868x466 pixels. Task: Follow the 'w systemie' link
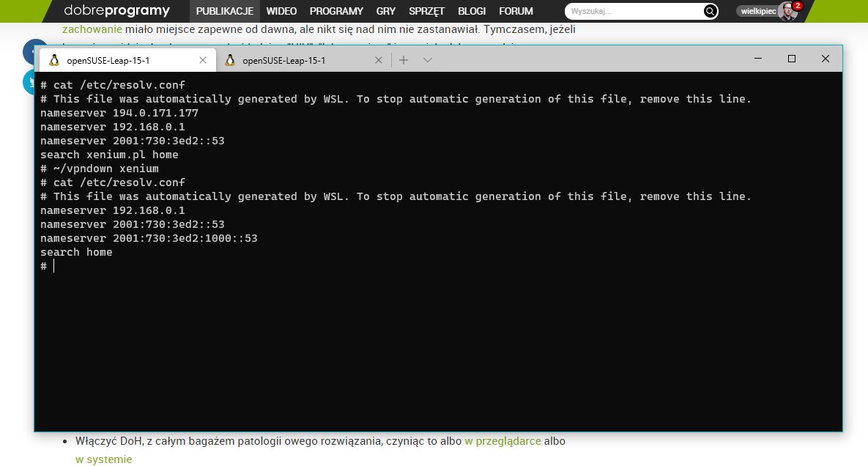(103, 459)
